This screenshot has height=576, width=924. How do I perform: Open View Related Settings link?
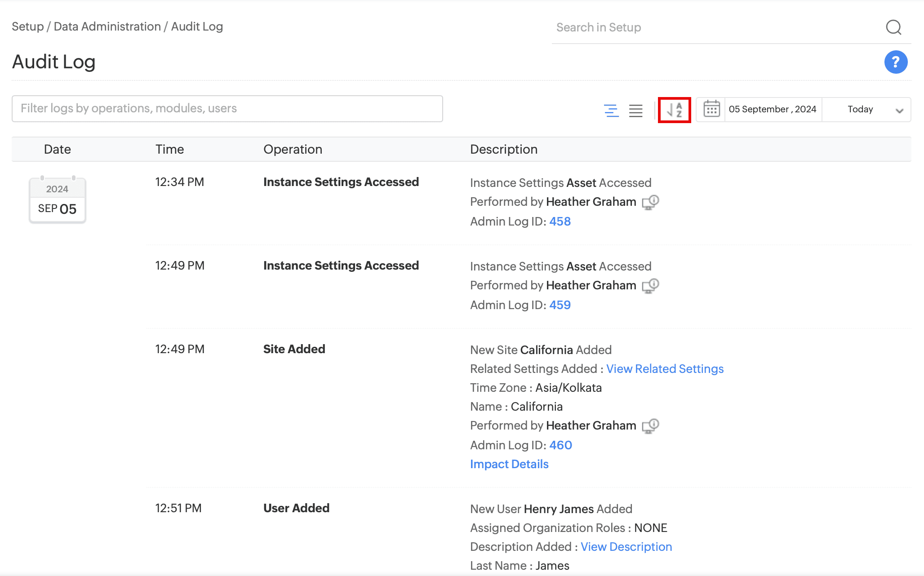pyautogui.click(x=665, y=369)
